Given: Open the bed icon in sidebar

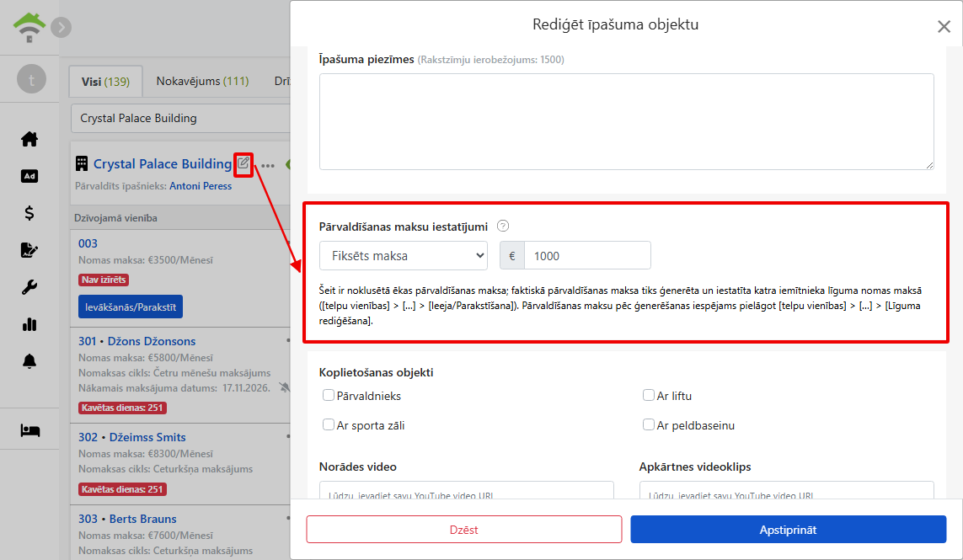Looking at the screenshot, I should [29, 430].
